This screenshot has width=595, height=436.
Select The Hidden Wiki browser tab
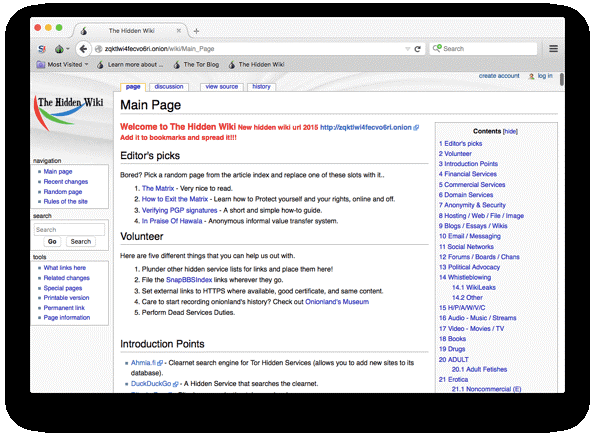pos(131,31)
